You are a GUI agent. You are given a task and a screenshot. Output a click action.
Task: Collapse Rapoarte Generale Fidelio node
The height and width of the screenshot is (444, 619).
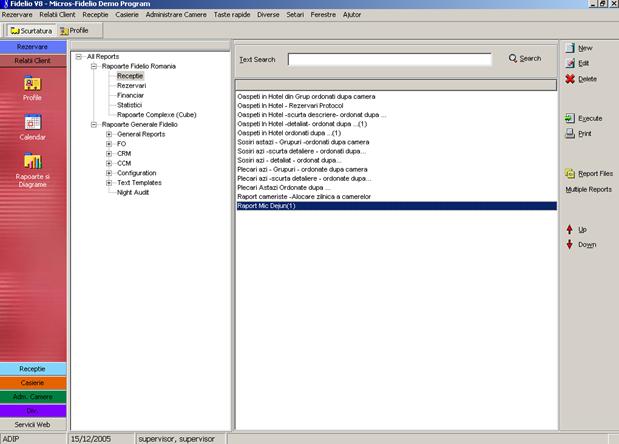(x=94, y=125)
